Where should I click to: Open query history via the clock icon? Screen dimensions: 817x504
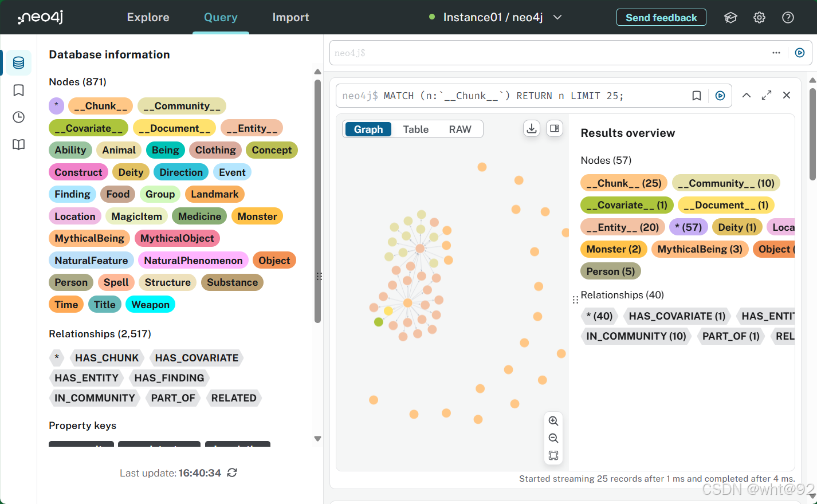point(18,117)
